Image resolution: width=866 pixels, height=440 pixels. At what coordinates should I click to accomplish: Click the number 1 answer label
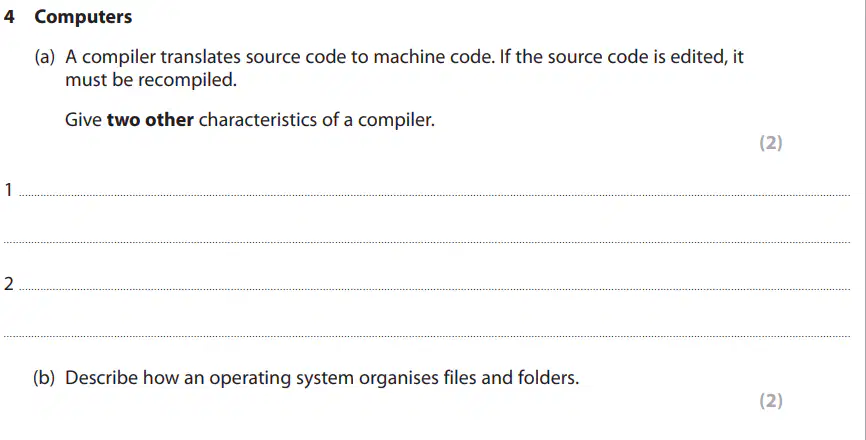click(8, 190)
